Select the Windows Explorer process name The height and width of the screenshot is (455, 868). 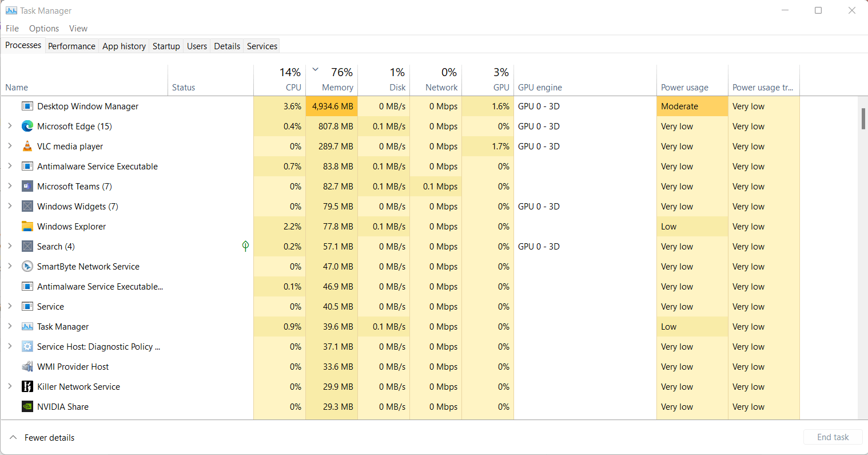click(71, 227)
